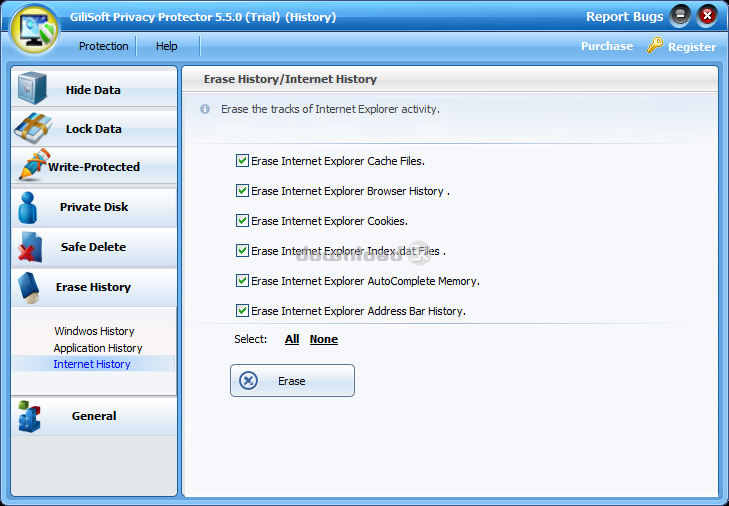Click the GiliSoft app logo icon

[35, 30]
